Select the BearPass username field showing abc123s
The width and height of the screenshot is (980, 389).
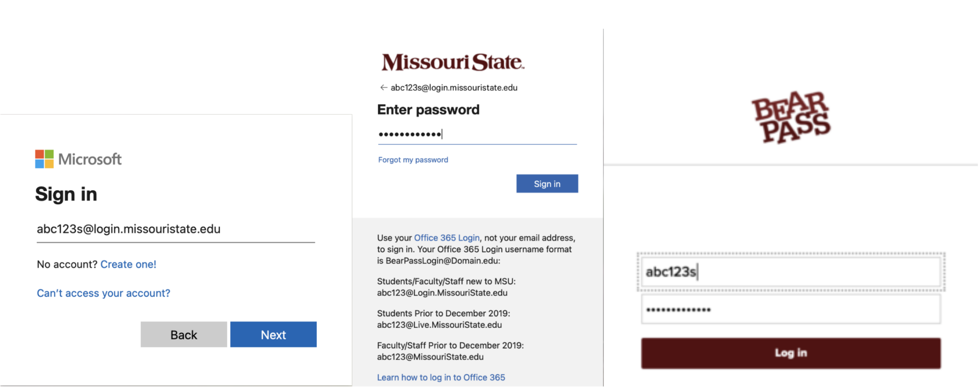791,272
